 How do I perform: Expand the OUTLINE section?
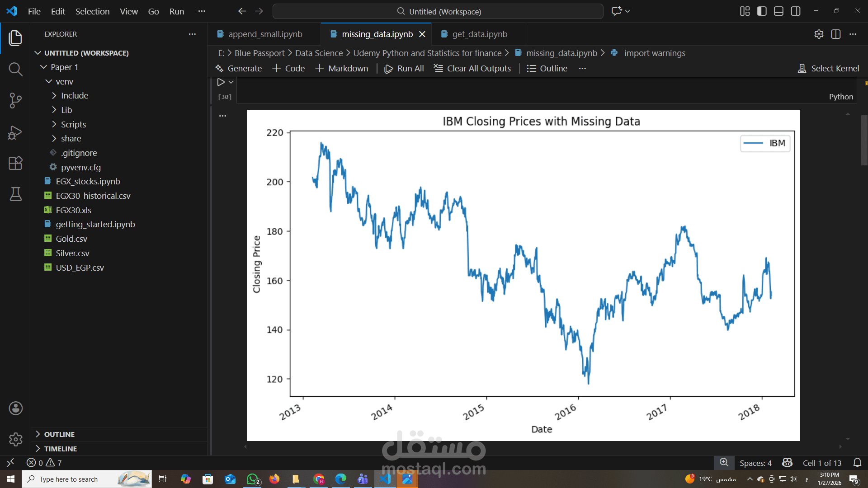(59, 434)
